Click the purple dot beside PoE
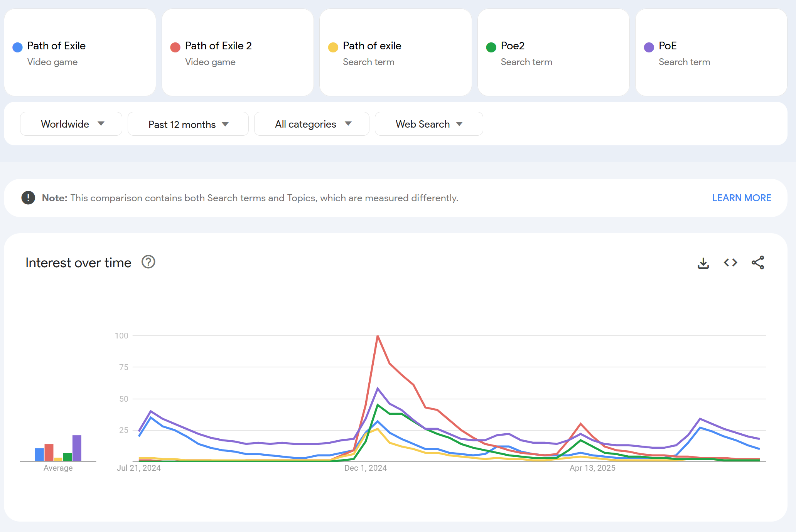This screenshot has height=532, width=796. (649, 47)
